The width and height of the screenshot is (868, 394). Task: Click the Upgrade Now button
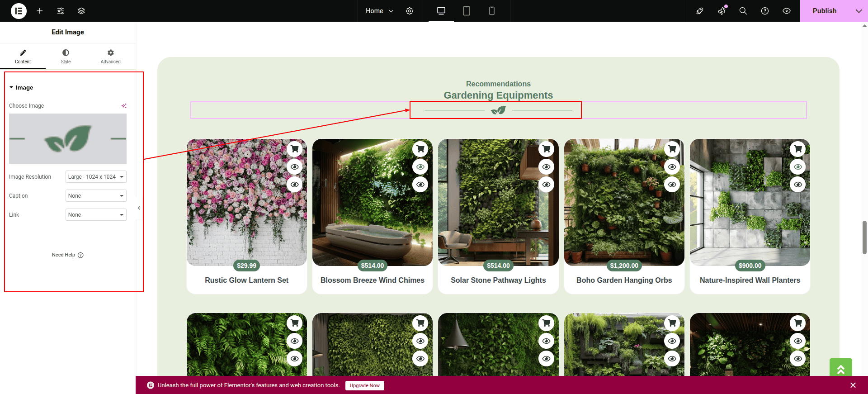pyautogui.click(x=365, y=385)
